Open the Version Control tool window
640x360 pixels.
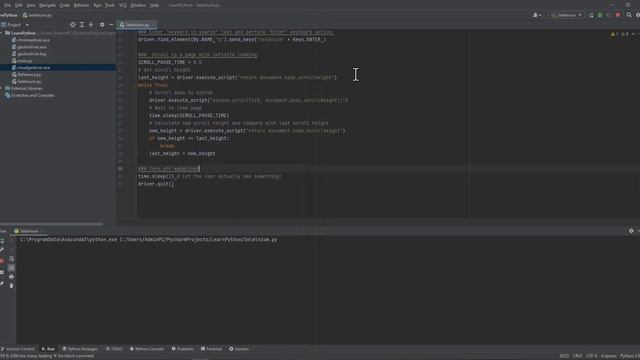(x=18, y=349)
